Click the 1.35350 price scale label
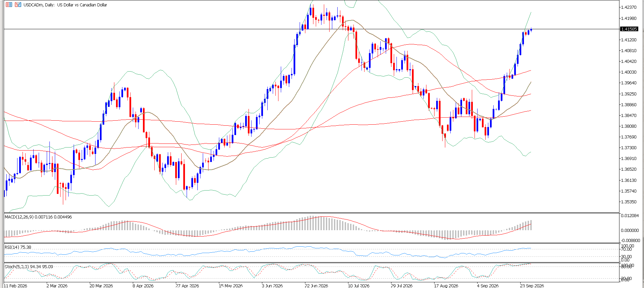Screen dimensions: 644x288 pyautogui.click(x=629, y=202)
